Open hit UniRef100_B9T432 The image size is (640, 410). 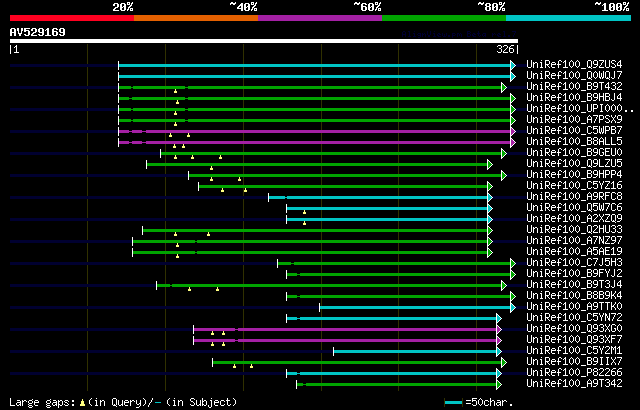(574, 86)
